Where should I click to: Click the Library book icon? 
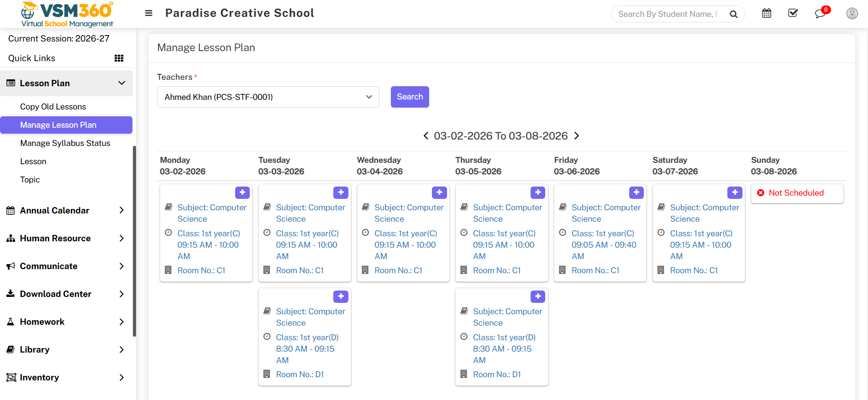pyautogui.click(x=11, y=350)
